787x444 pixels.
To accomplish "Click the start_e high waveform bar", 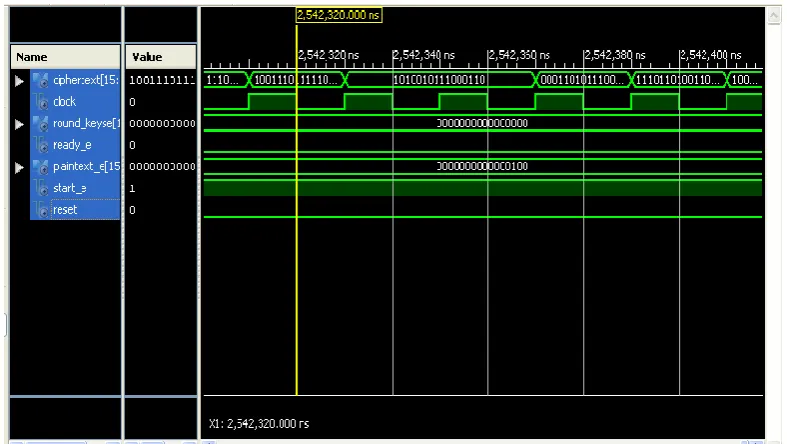I will pyautogui.click(x=482, y=188).
